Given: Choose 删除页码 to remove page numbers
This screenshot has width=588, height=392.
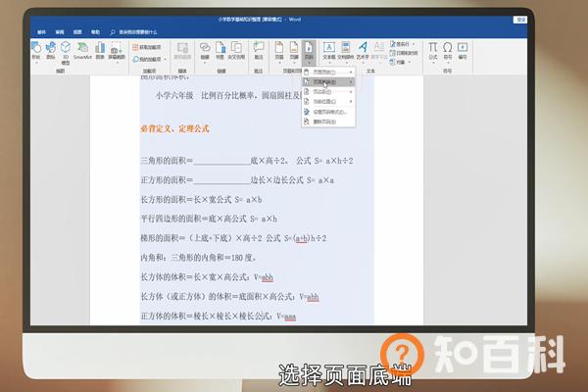Looking at the screenshot, I should coord(328,122).
